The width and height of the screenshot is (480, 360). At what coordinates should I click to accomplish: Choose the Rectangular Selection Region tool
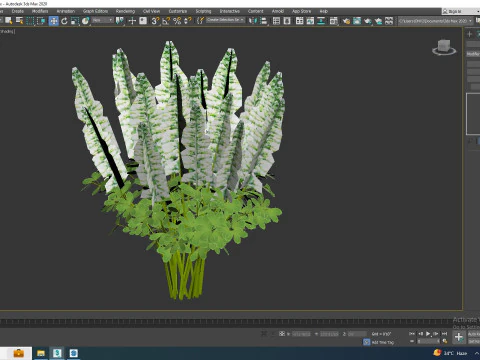[30, 21]
